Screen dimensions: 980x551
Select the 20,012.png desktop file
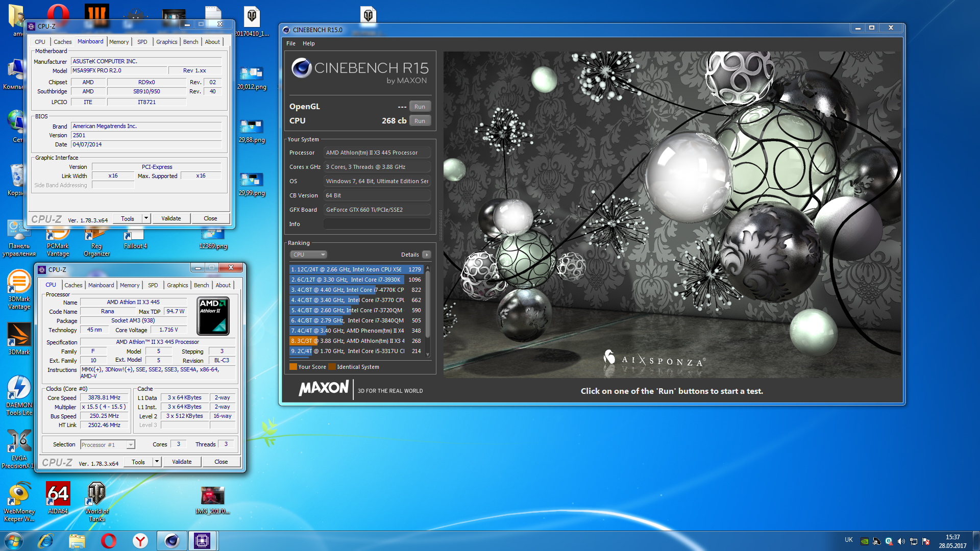pyautogui.click(x=252, y=78)
